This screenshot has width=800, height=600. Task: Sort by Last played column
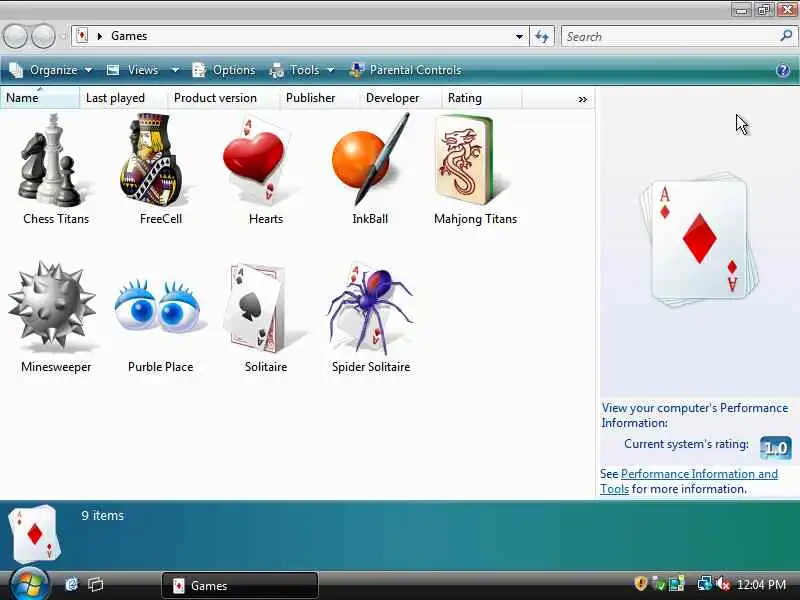tap(123, 98)
